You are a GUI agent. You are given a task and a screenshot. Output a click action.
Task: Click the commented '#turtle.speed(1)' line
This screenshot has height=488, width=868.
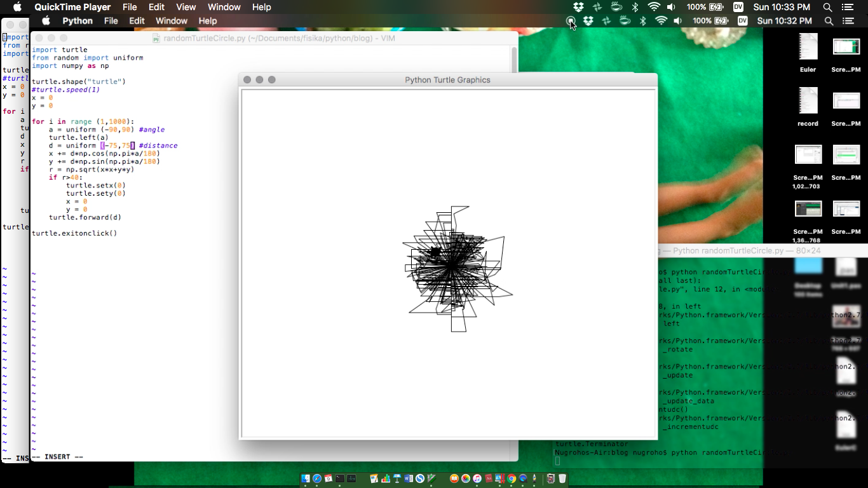tap(65, 90)
